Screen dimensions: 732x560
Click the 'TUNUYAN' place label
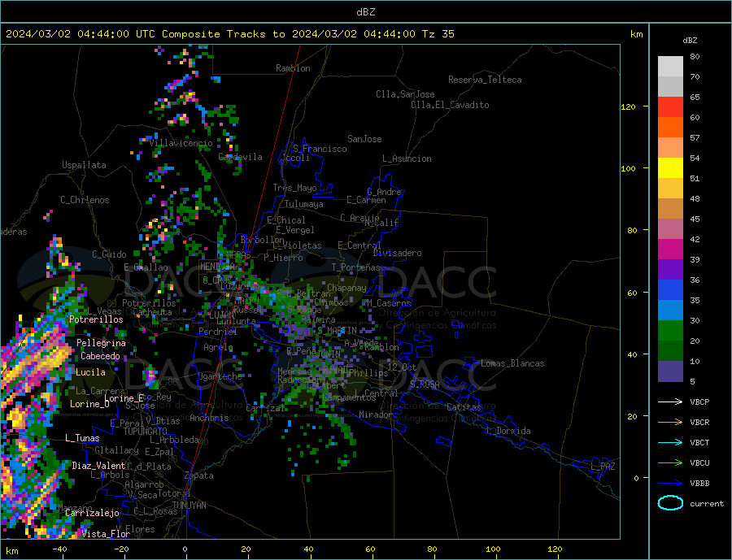coord(189,506)
